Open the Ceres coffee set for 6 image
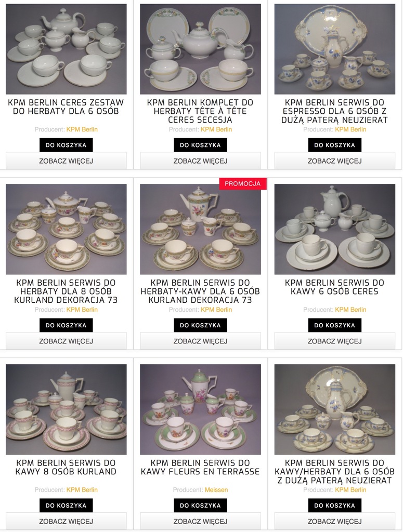 pyautogui.click(x=335, y=229)
